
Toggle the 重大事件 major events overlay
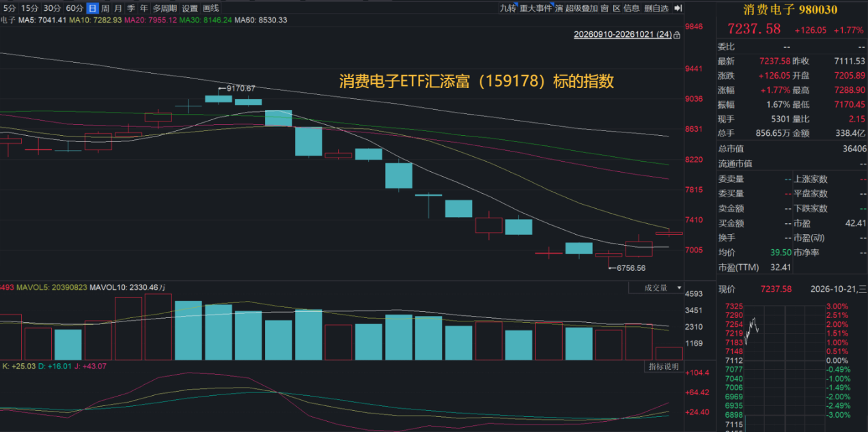(535, 8)
